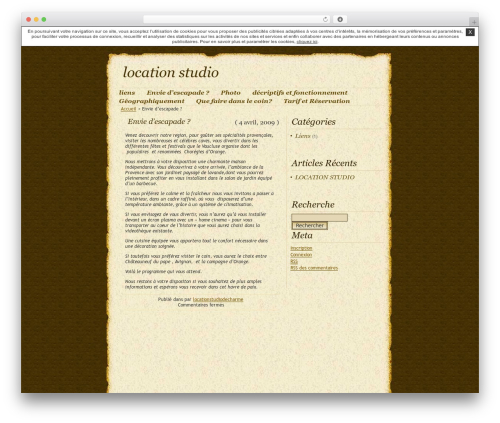
Task: Click the reload icon in address bar
Action: point(325,19)
